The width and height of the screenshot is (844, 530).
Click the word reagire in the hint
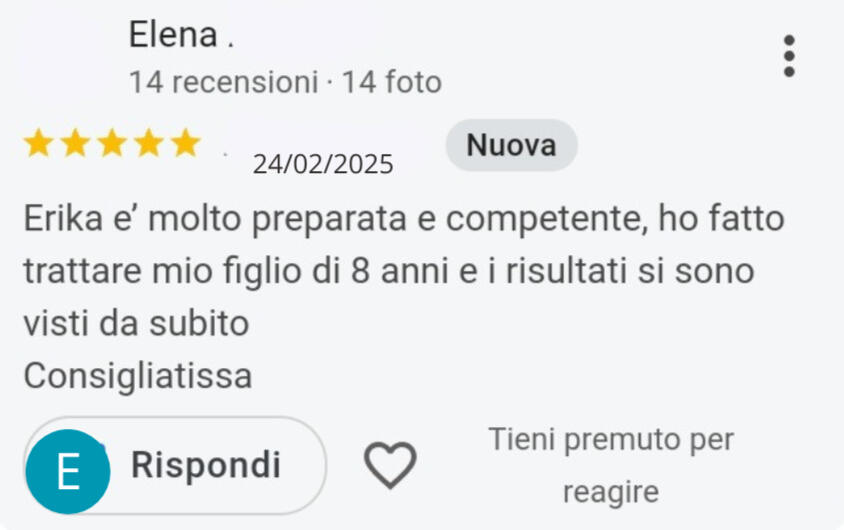pyautogui.click(x=611, y=492)
